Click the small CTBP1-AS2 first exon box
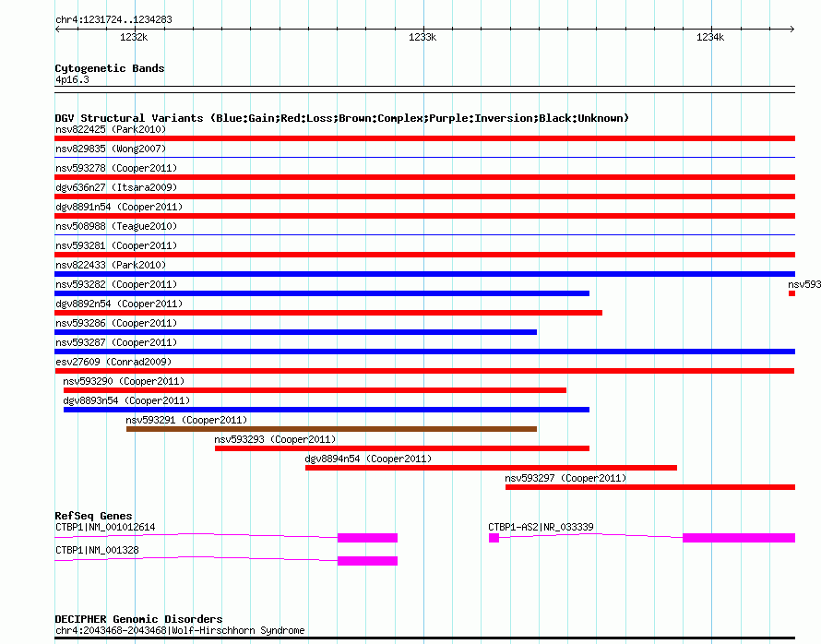 pyautogui.click(x=494, y=538)
